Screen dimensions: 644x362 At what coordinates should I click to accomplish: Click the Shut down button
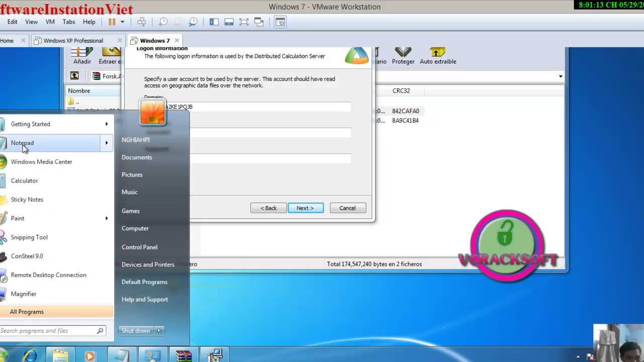pos(136,331)
